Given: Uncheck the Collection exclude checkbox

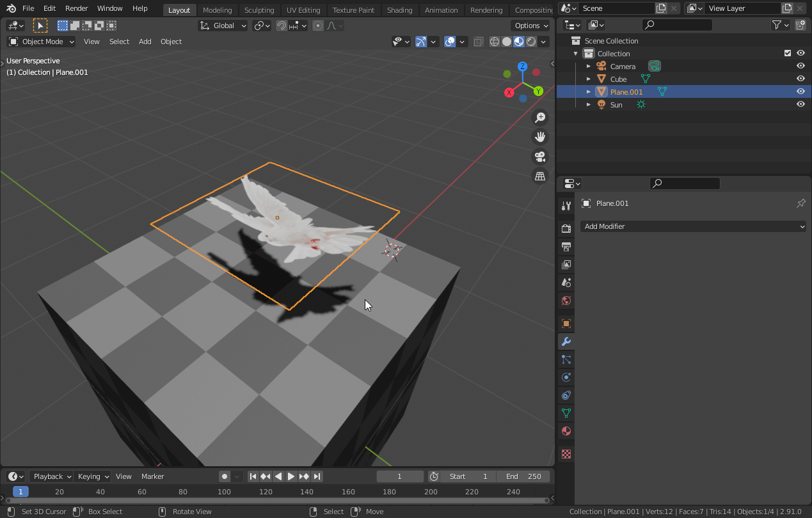Looking at the screenshot, I should pos(788,53).
